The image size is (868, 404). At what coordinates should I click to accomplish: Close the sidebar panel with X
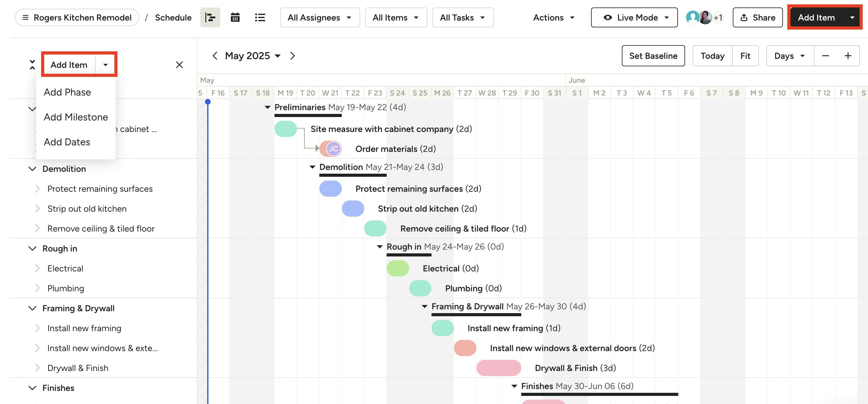179,65
